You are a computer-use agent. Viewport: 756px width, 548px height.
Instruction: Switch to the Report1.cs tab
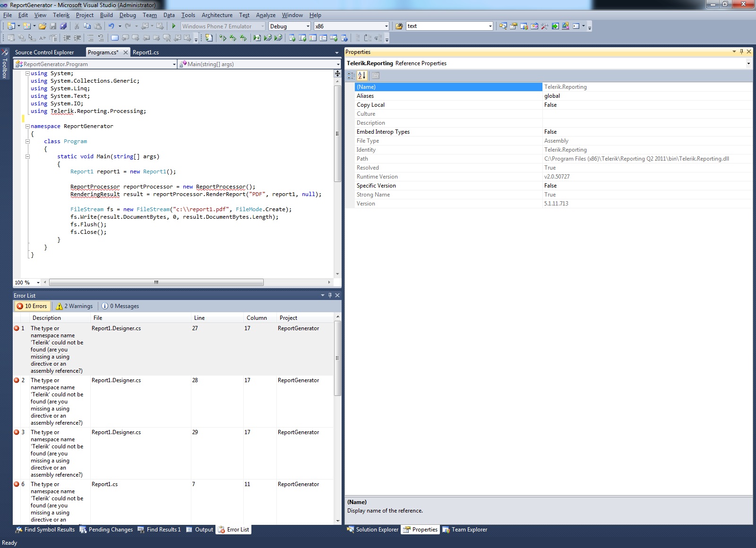tap(146, 52)
